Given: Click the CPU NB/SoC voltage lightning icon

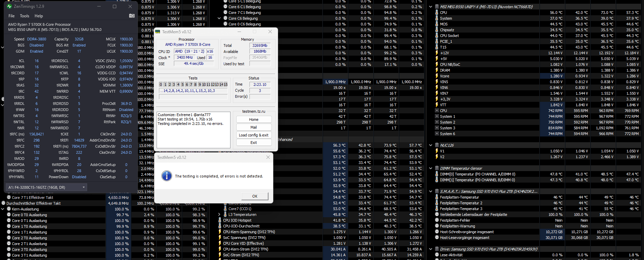Looking at the screenshot, I should (x=437, y=64).
